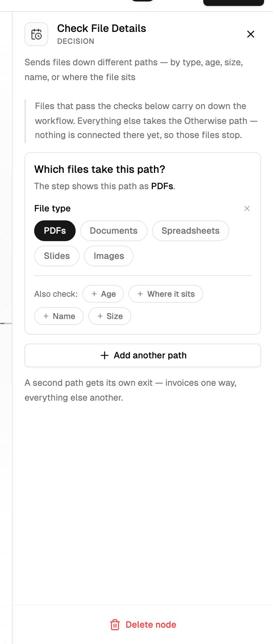Image resolution: width=273 pixels, height=644 pixels.
Task: Add an Age check
Action: [x=103, y=294]
